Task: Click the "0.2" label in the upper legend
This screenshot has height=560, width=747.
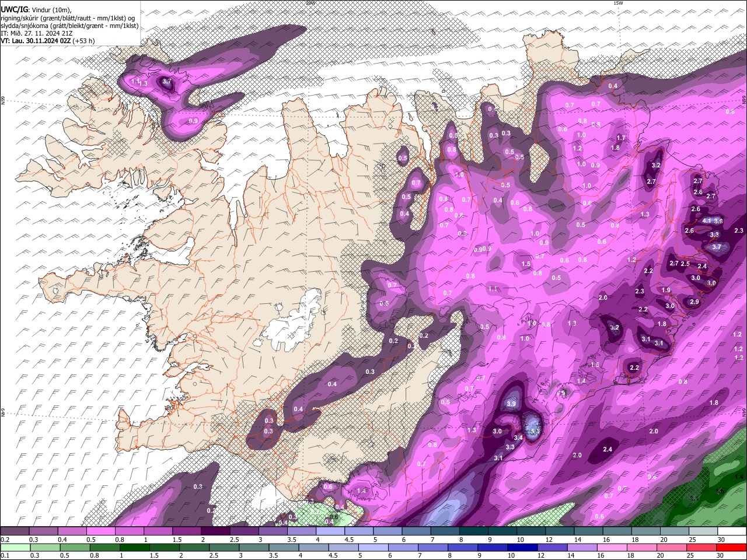Action: tap(5, 540)
